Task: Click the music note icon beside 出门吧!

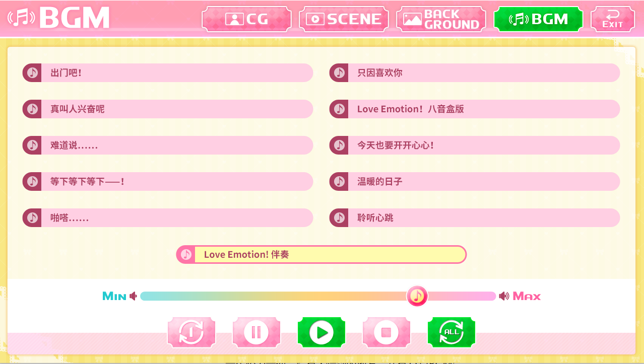Action: 32,72
